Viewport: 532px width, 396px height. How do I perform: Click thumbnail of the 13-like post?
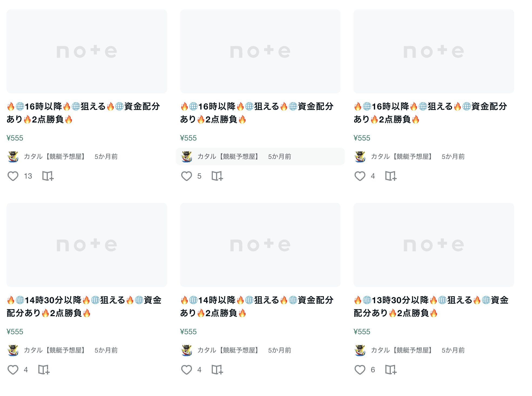[x=87, y=51]
